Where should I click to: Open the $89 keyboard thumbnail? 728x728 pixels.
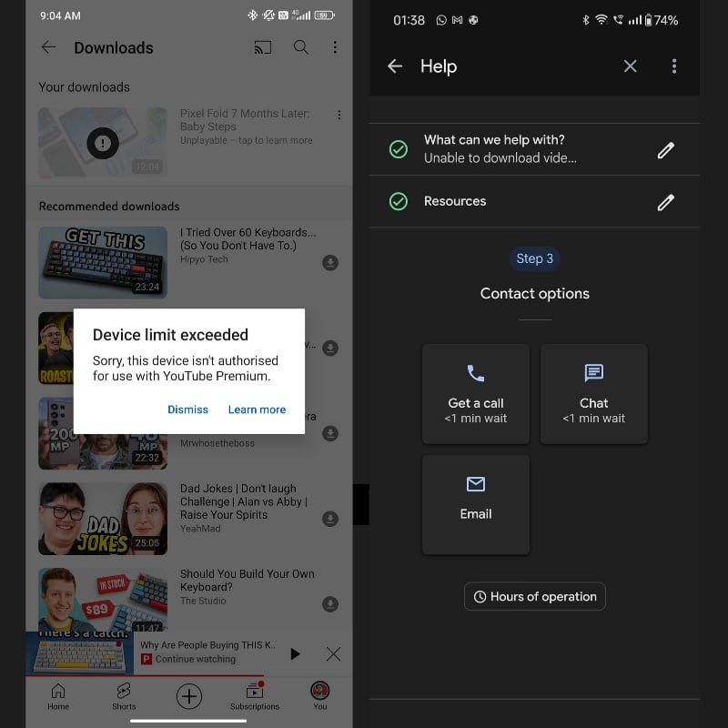[x=103, y=599]
